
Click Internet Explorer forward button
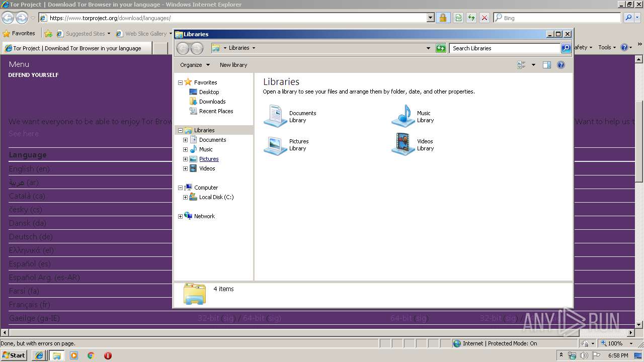22,18
